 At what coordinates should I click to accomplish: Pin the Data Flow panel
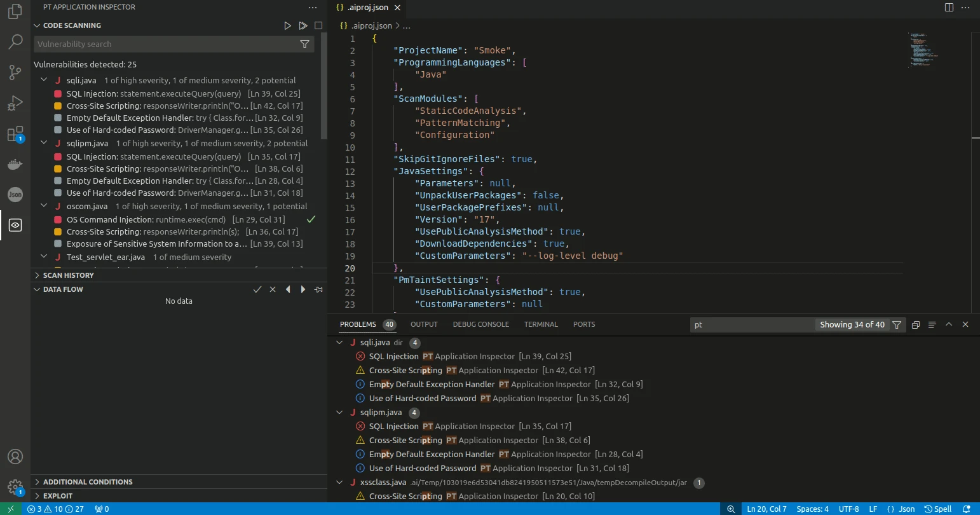[318, 289]
